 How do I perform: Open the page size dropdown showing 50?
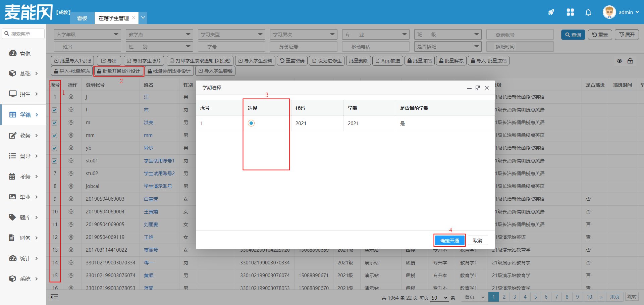coord(439,298)
